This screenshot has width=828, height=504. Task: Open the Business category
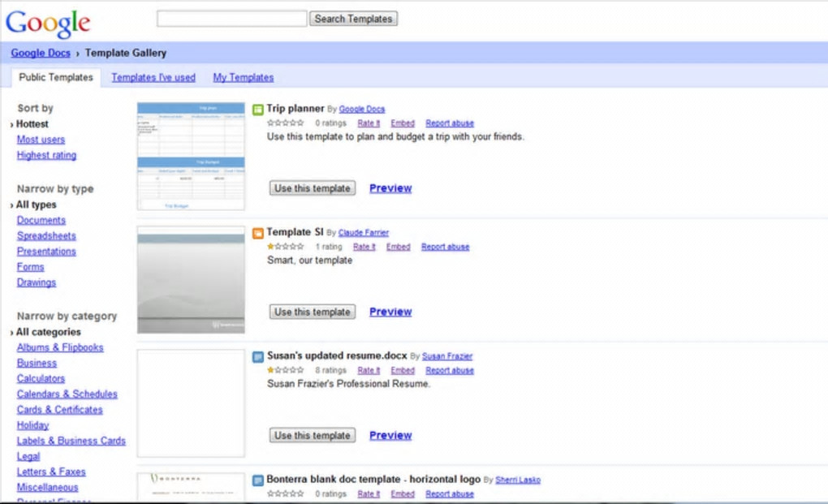coord(37,363)
